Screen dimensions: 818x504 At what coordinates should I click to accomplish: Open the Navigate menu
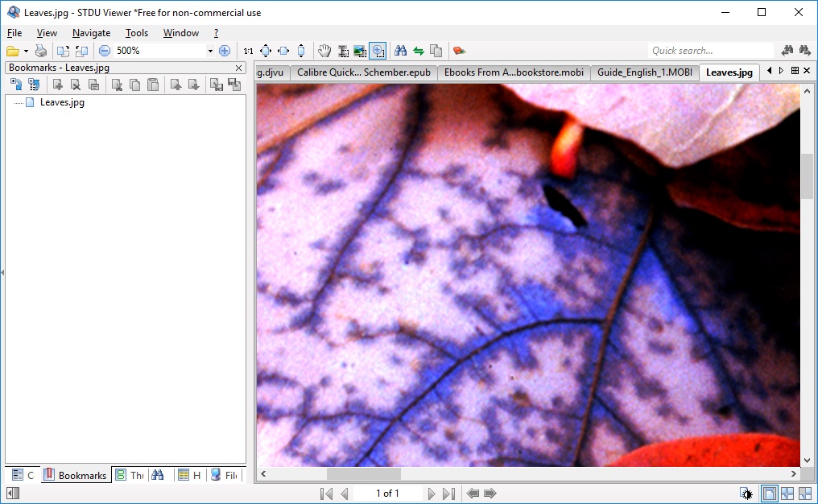91,33
